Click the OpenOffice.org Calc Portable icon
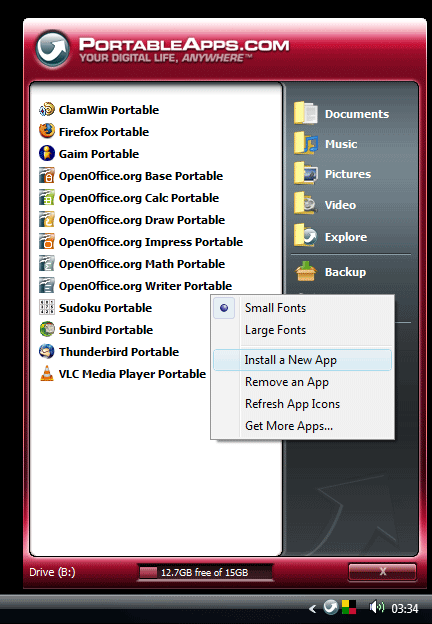The height and width of the screenshot is (624, 432). pyautogui.click(x=47, y=197)
